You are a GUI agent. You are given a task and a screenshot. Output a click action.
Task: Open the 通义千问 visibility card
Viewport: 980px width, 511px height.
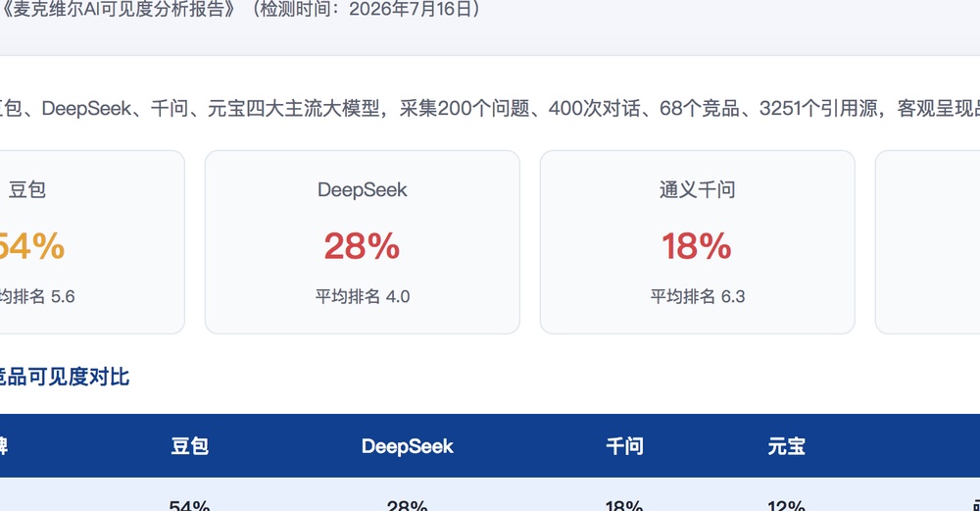click(698, 242)
